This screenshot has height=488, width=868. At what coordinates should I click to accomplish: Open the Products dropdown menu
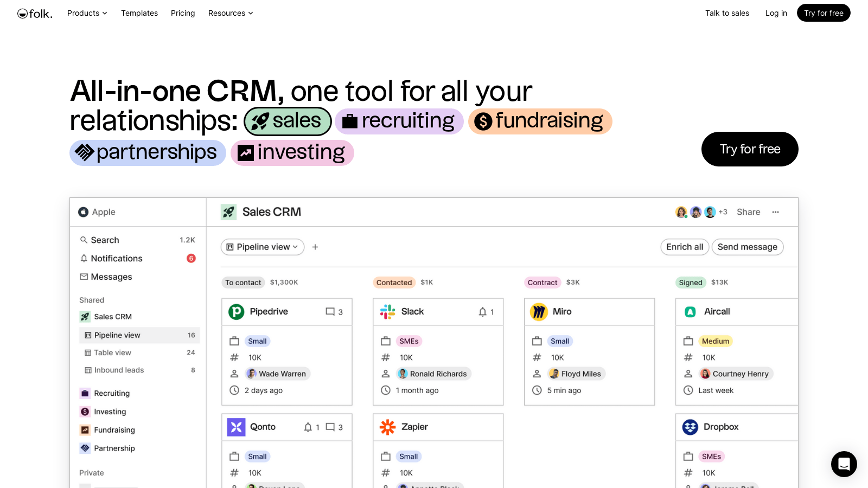pyautogui.click(x=87, y=13)
